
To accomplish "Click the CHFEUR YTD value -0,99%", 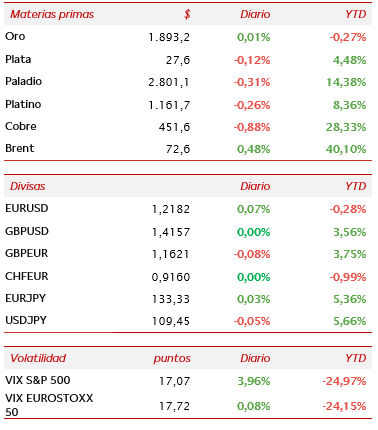I will 348,277.
